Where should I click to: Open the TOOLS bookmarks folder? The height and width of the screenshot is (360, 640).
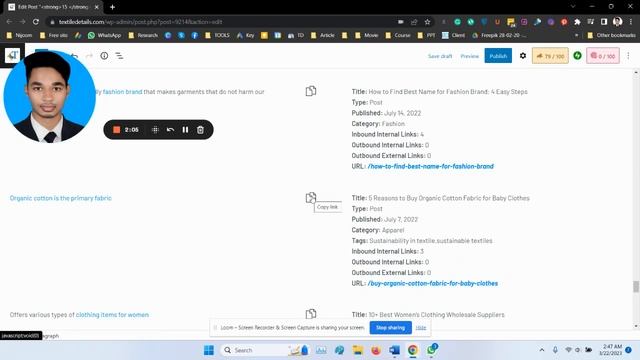tap(218, 35)
